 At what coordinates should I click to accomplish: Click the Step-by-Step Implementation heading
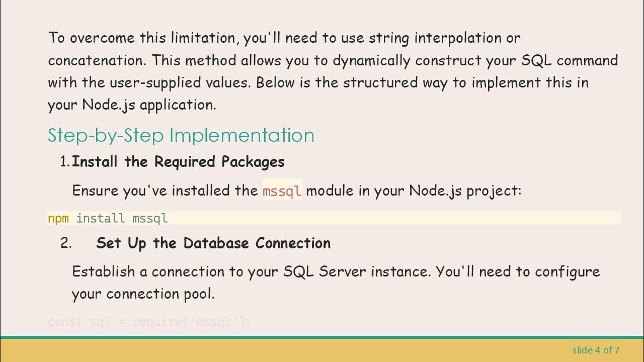[x=181, y=135]
